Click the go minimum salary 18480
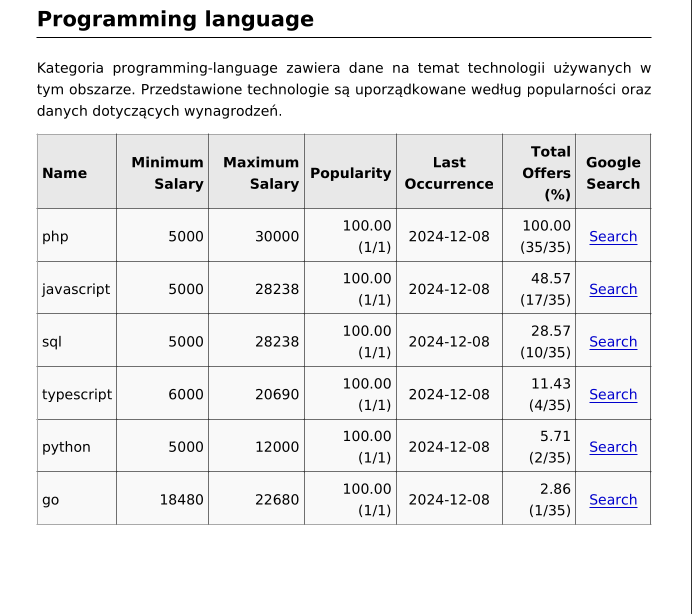Image resolution: width=692 pixels, height=614 pixels. [181, 499]
